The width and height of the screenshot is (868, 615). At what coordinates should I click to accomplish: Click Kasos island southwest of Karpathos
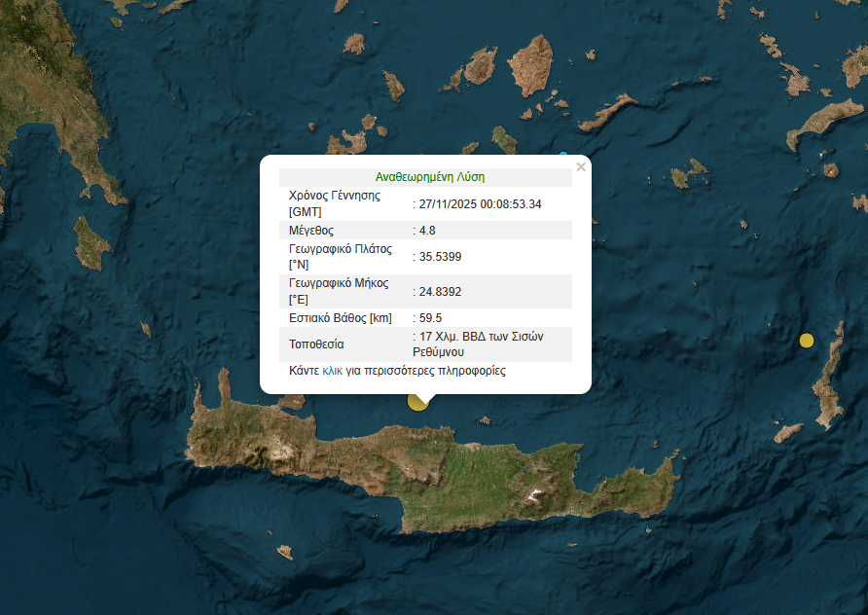point(787,432)
